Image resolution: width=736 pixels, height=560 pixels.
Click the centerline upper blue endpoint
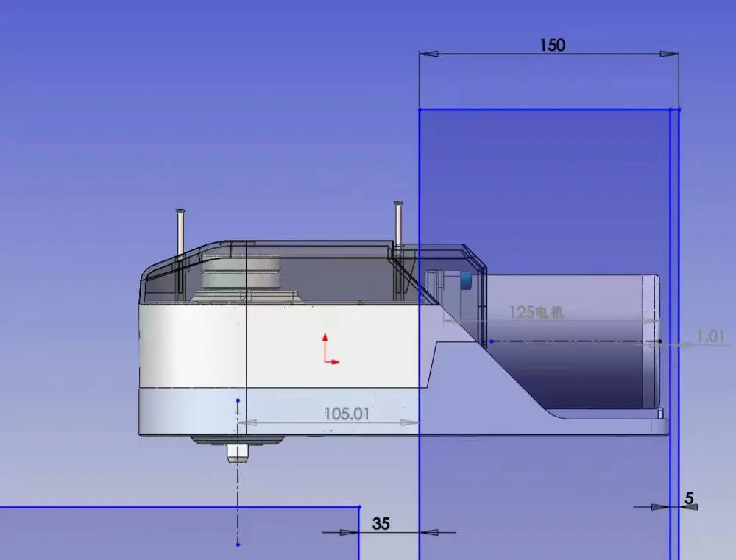pyautogui.click(x=238, y=400)
